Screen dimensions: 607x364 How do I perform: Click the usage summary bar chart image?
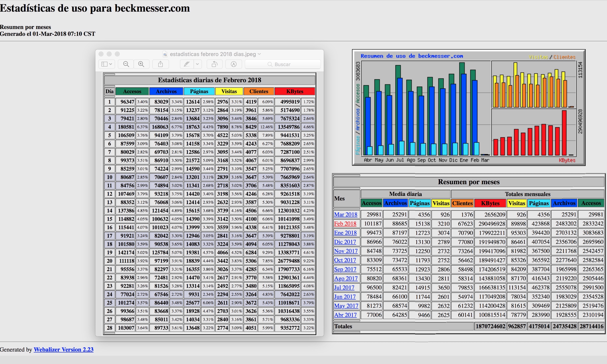[x=468, y=107]
